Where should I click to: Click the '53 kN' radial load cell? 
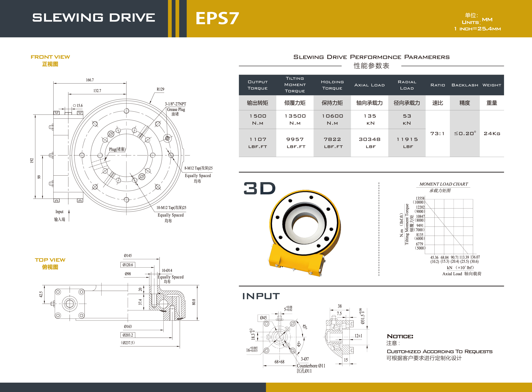click(407, 120)
